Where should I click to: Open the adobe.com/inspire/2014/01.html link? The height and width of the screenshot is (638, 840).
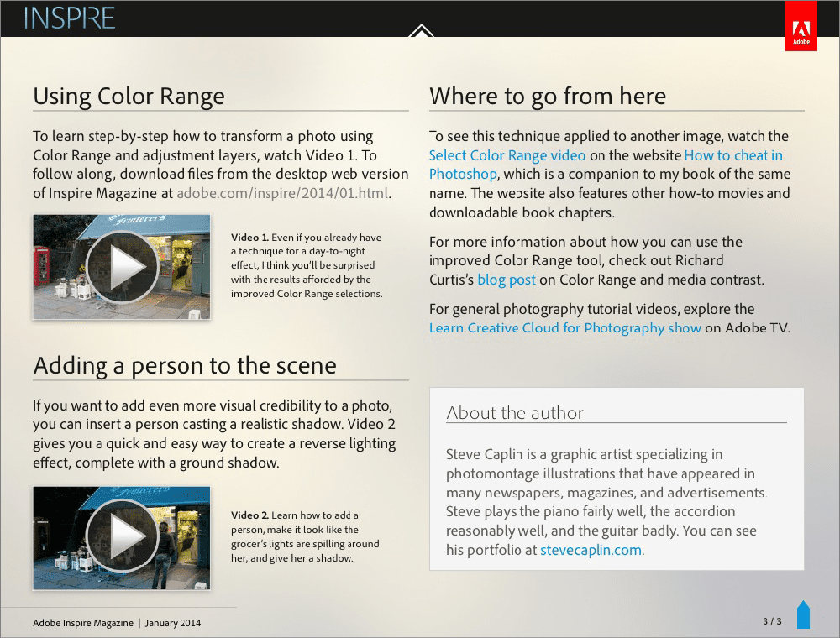282,193
